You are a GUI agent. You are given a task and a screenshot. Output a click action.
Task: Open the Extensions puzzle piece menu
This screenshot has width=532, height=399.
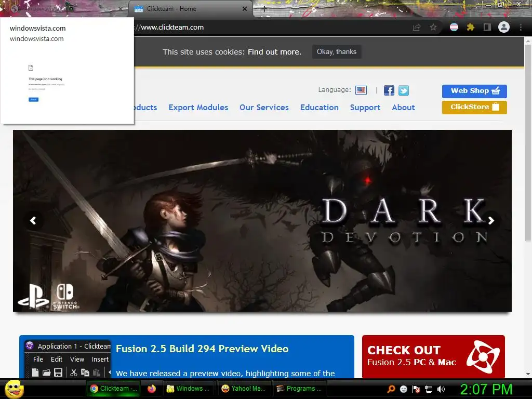[470, 27]
